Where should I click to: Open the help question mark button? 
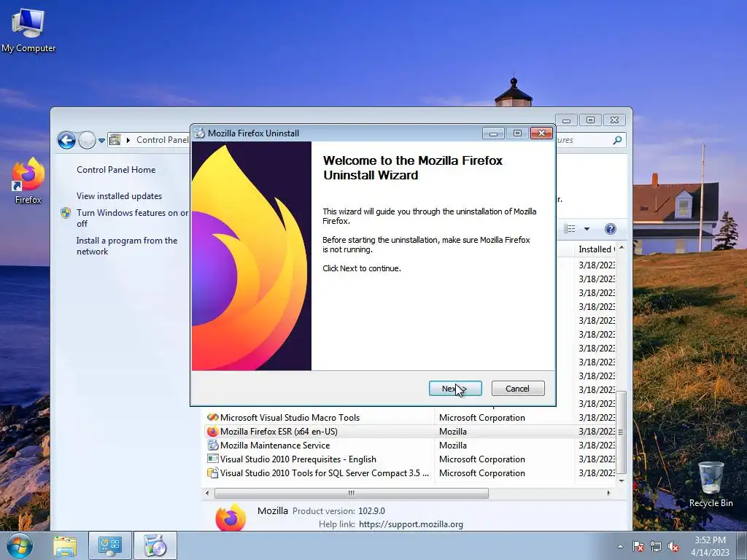(x=611, y=229)
